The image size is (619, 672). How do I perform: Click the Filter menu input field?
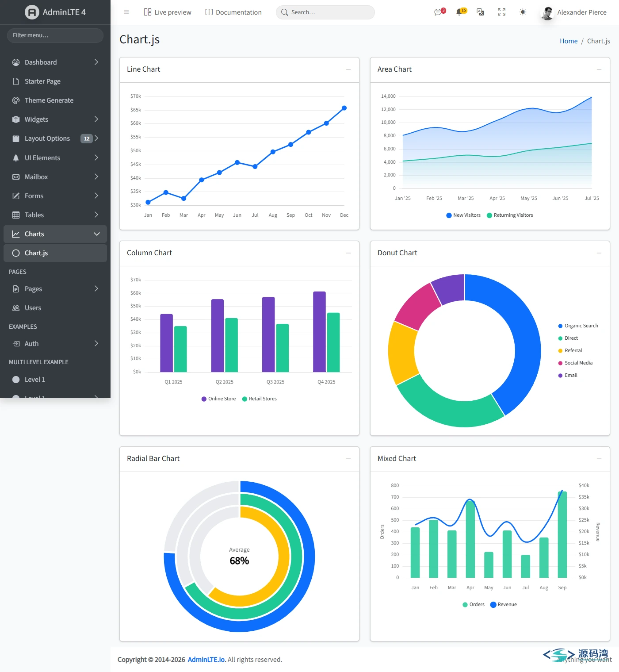(55, 35)
